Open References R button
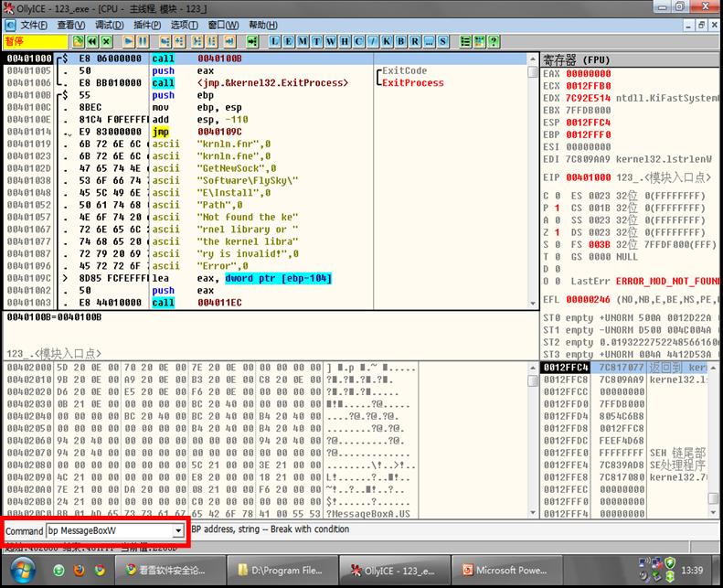 click(415, 41)
